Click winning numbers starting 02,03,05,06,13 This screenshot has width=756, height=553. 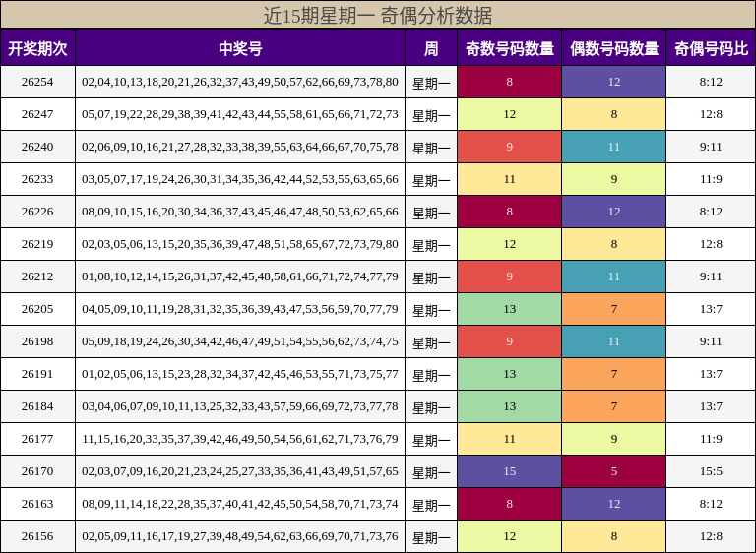(240, 244)
